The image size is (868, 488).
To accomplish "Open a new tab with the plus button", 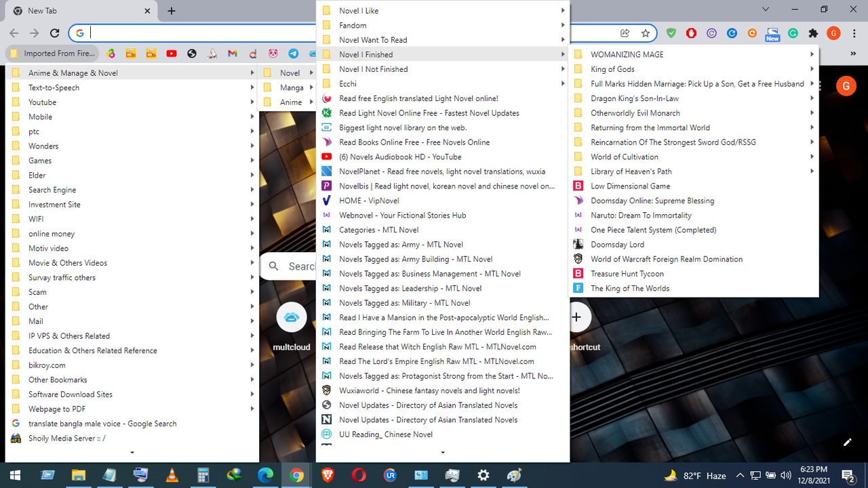I will point(172,11).
